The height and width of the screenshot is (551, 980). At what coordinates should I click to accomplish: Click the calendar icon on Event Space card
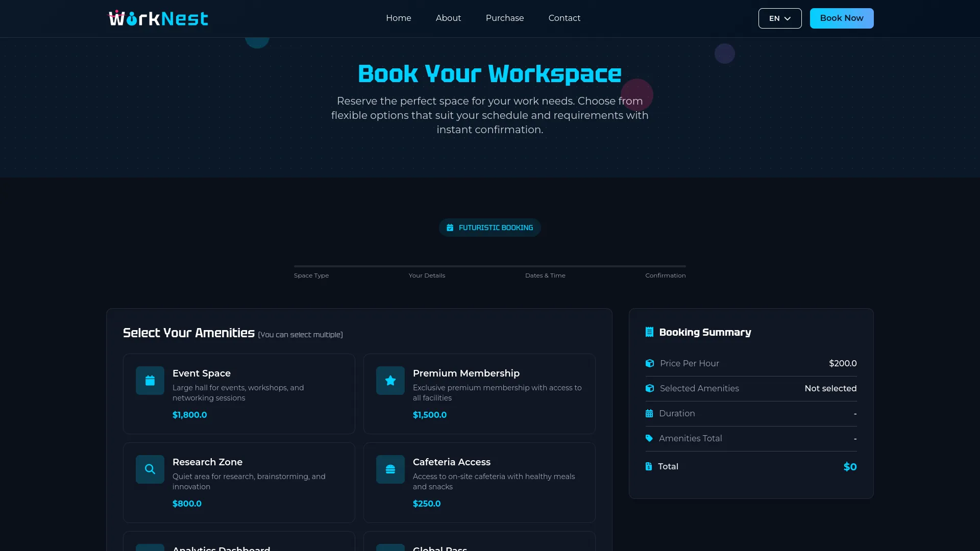click(150, 381)
